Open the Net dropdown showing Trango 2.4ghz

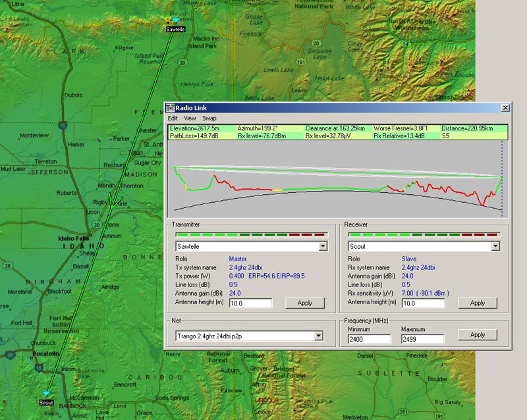pos(319,336)
